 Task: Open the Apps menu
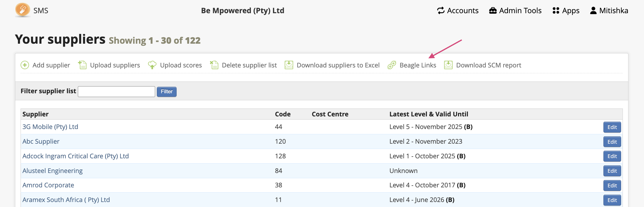coord(566,11)
